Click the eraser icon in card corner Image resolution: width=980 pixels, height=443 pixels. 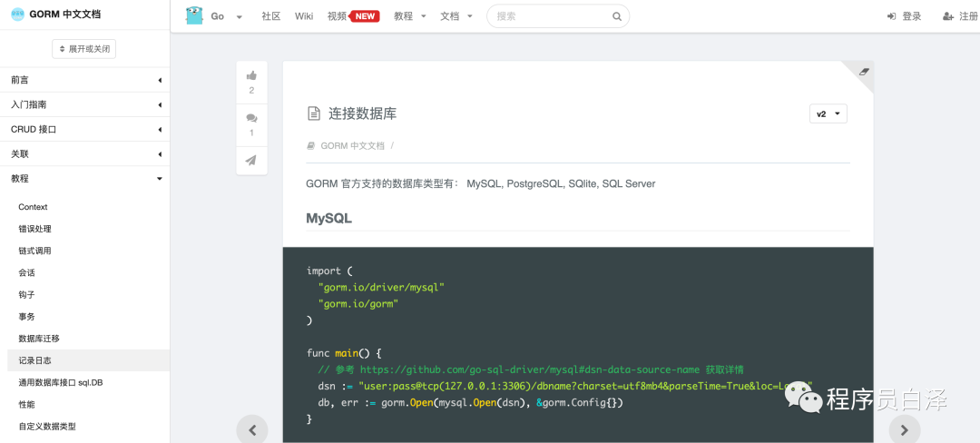click(864, 71)
